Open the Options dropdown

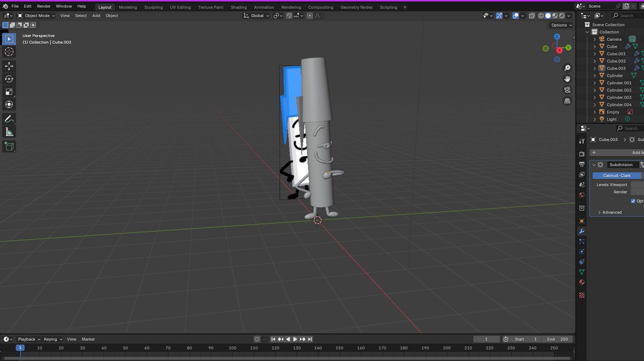pos(561,25)
